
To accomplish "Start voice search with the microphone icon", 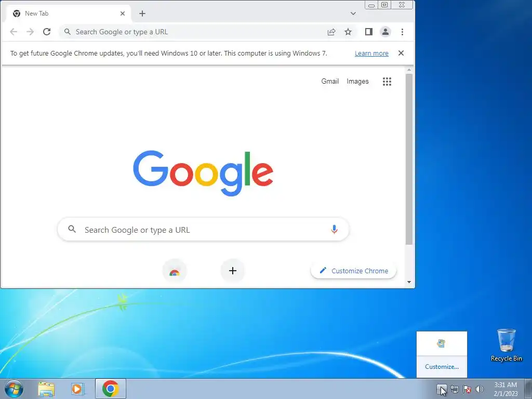I will pos(334,230).
